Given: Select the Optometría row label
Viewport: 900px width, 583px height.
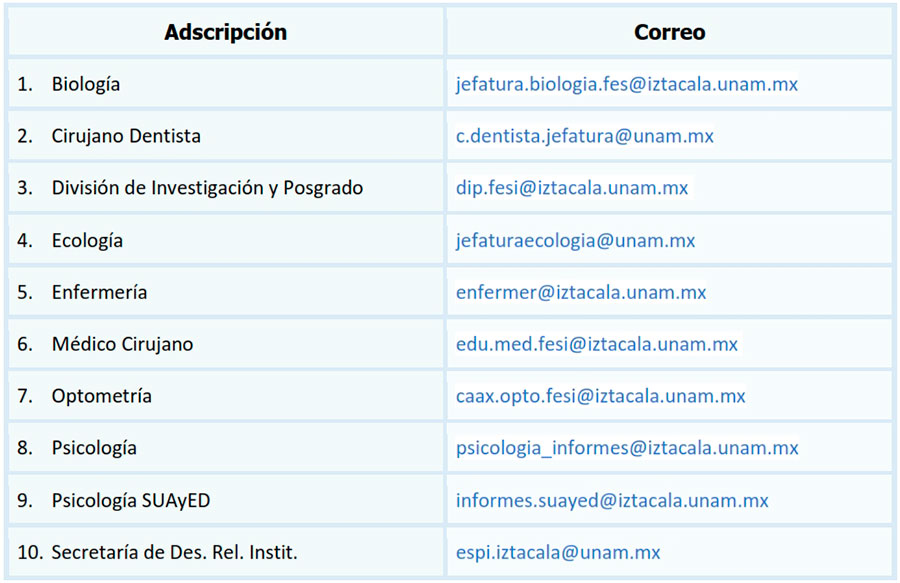Looking at the screenshot, I should tap(102, 396).
